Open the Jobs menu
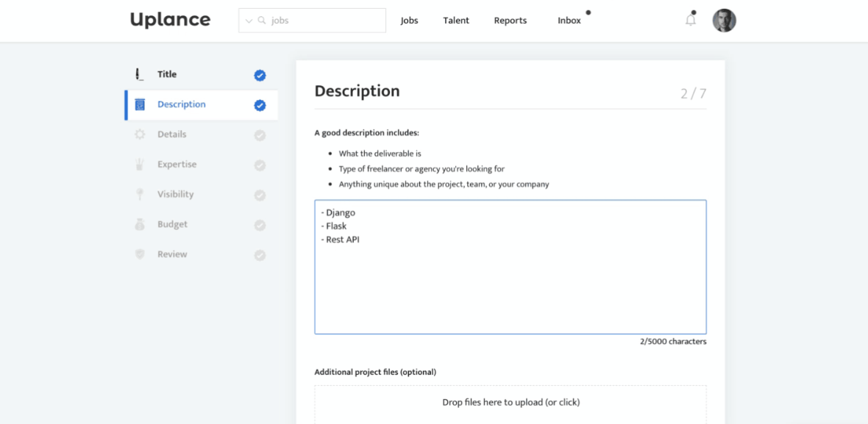This screenshot has width=868, height=424. (409, 21)
